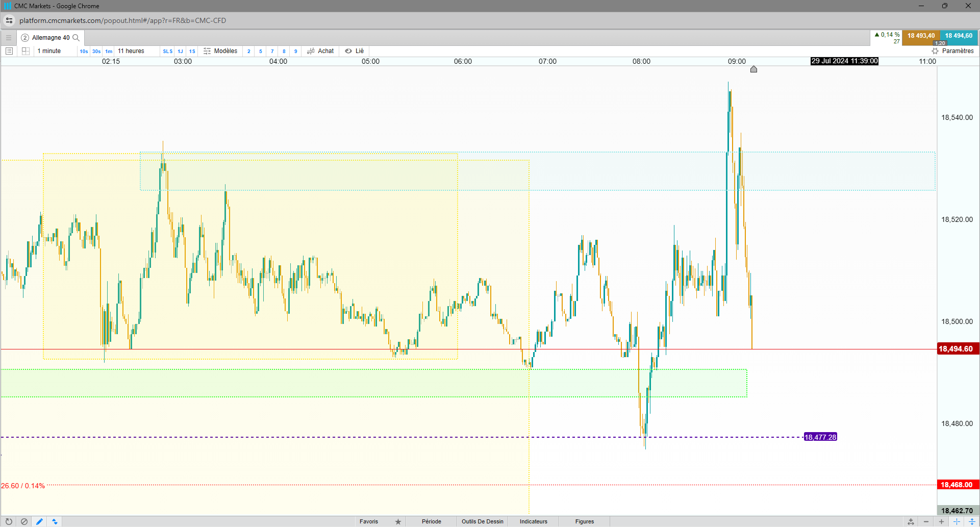980x527 pixels.
Task: Toggle the blue plus crosshair icon
Action: pyautogui.click(x=957, y=521)
